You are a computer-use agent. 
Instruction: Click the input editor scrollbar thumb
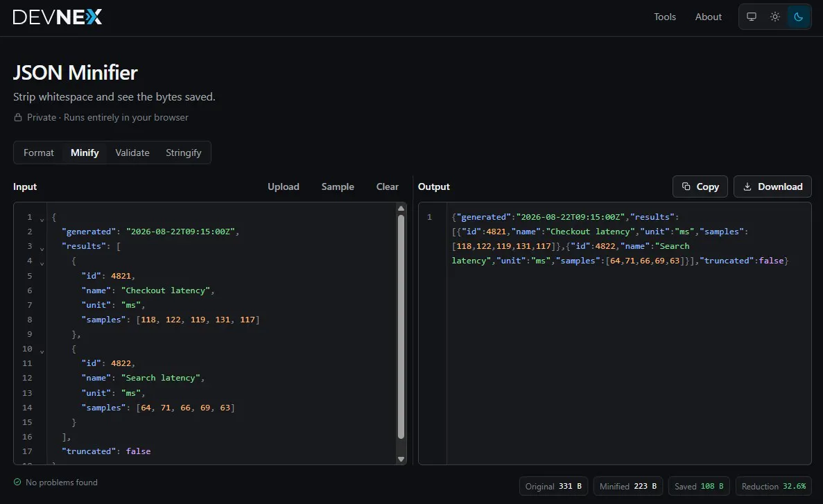401,327
